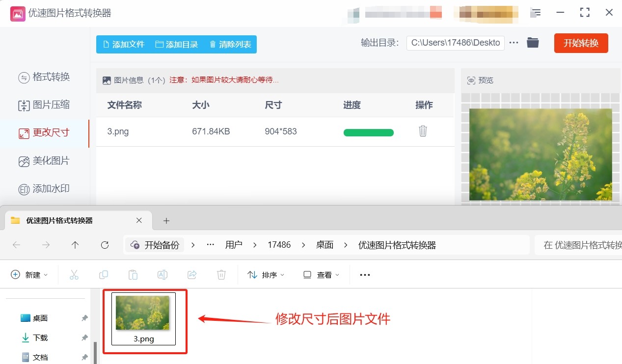Screen dimensions: 622x364
Task: Click the 添加文件 button
Action: pyautogui.click(x=123, y=44)
